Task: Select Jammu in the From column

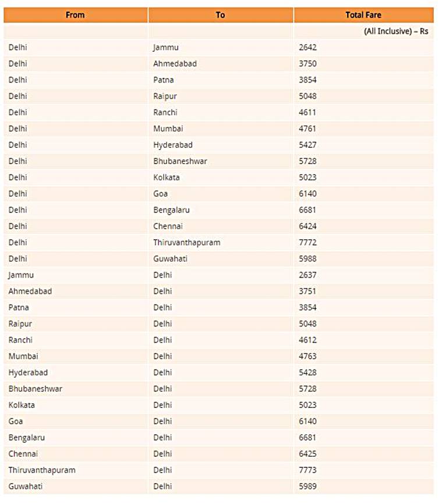Action: (x=21, y=275)
